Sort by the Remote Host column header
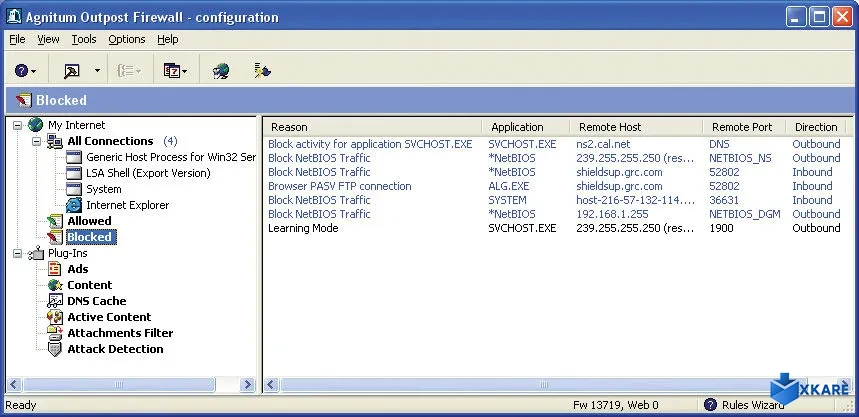The height and width of the screenshot is (417, 859). point(636,127)
